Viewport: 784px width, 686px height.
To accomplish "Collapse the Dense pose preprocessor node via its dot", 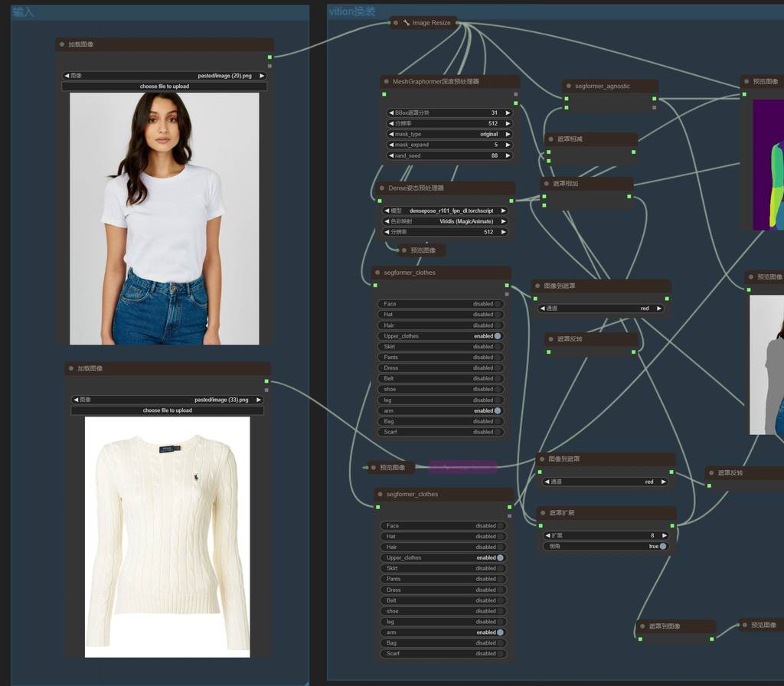I will coord(382,188).
